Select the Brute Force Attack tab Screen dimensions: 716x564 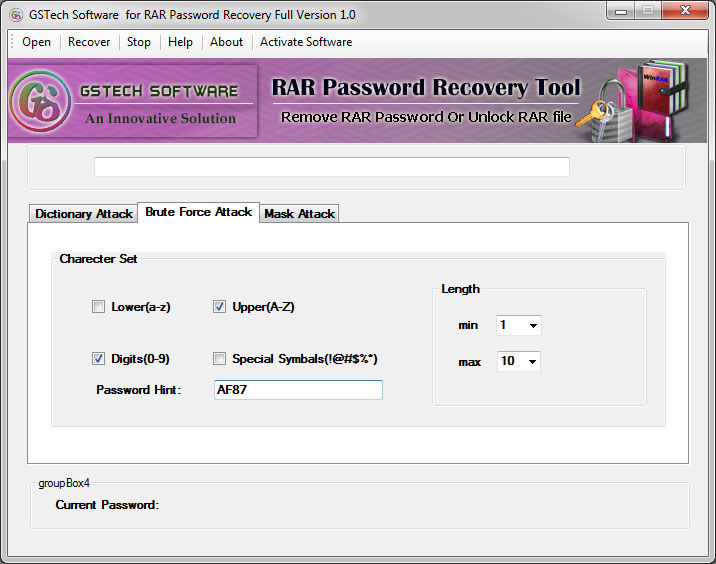coord(199,212)
